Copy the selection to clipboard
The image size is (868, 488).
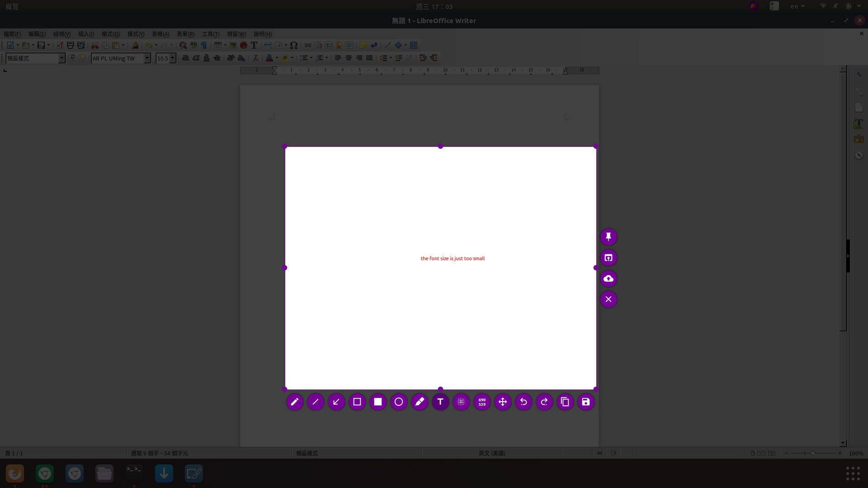(x=565, y=402)
